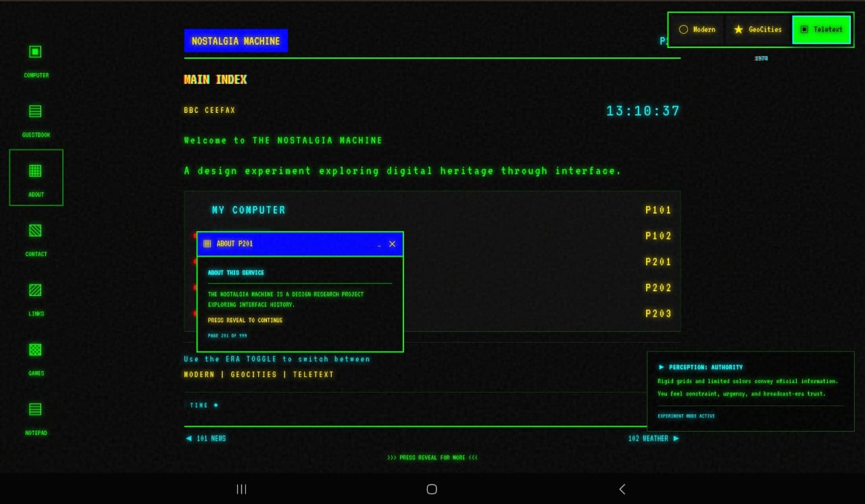Open page P101 link
The width and height of the screenshot is (865, 504).
658,210
